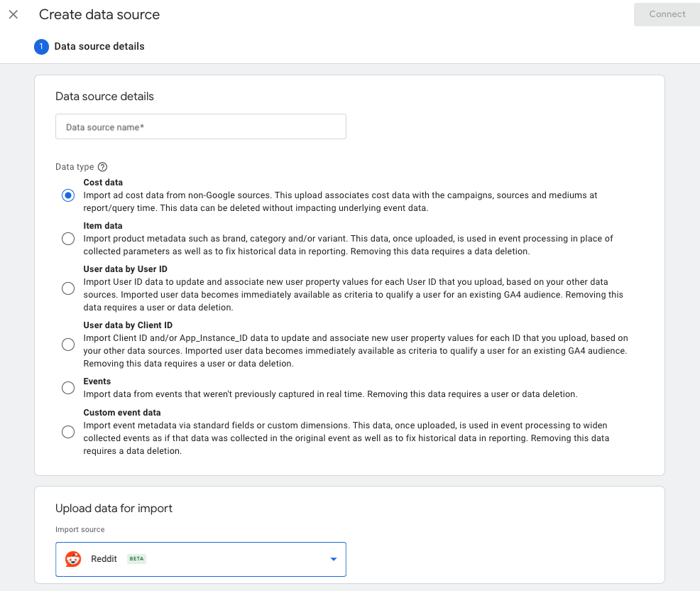700x591 pixels.
Task: Close the Create data source dialog
Action: 13,14
